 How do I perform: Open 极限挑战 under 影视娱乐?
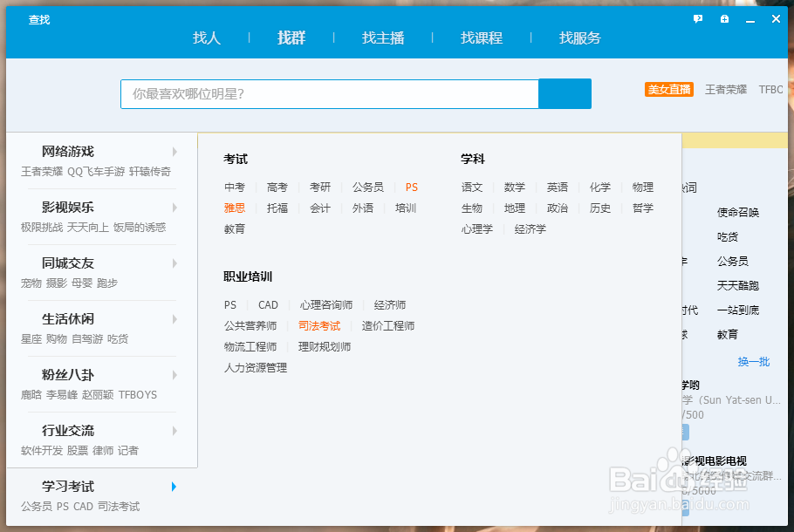coord(42,228)
